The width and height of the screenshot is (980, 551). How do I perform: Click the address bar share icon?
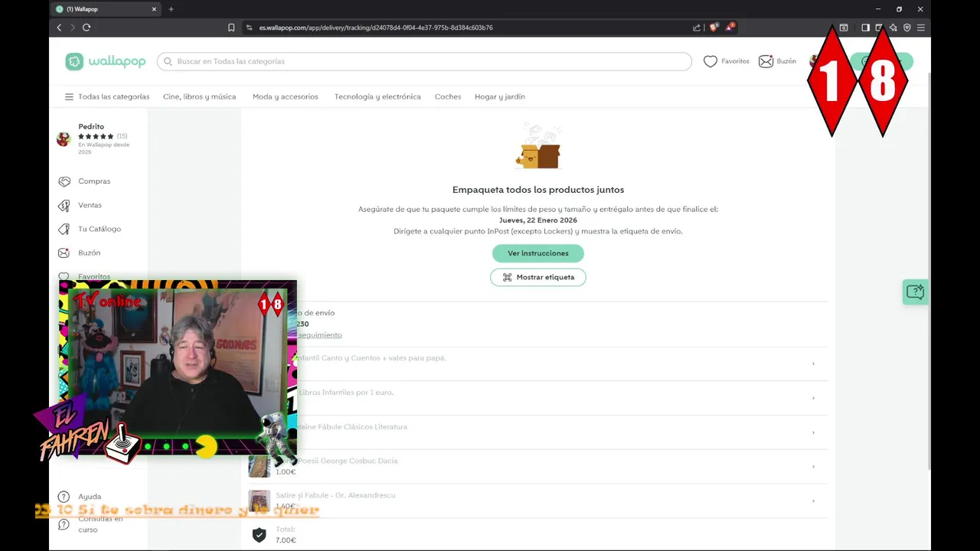(697, 28)
